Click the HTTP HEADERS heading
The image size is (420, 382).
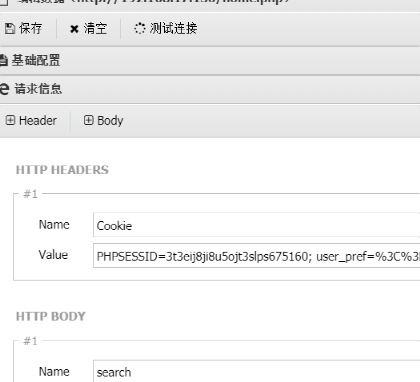pyautogui.click(x=62, y=170)
